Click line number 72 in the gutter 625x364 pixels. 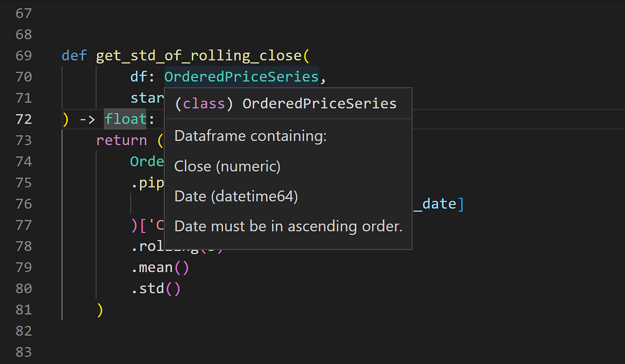point(23,119)
